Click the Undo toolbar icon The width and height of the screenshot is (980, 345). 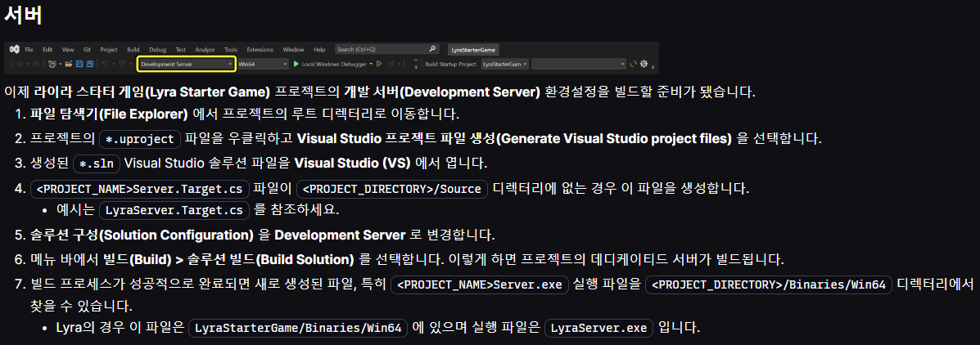(105, 64)
